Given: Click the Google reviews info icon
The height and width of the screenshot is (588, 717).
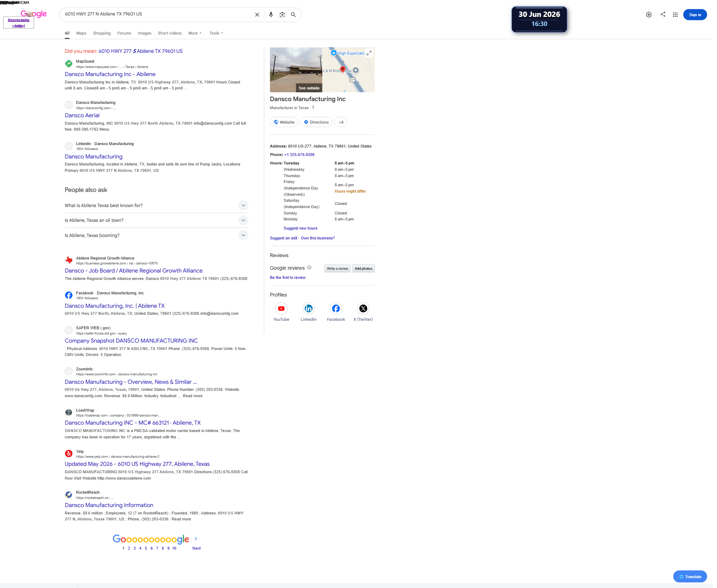Looking at the screenshot, I should click(x=309, y=268).
